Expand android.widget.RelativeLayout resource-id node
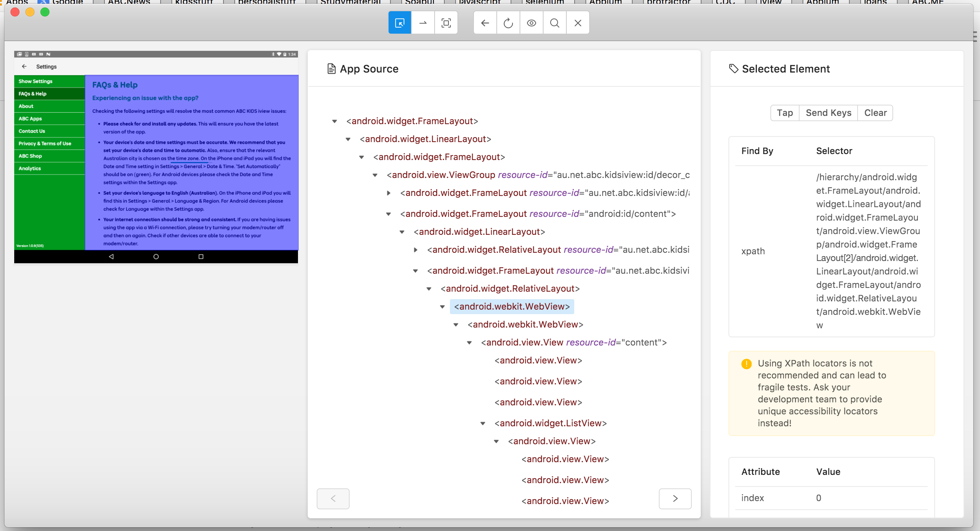 pyautogui.click(x=416, y=250)
